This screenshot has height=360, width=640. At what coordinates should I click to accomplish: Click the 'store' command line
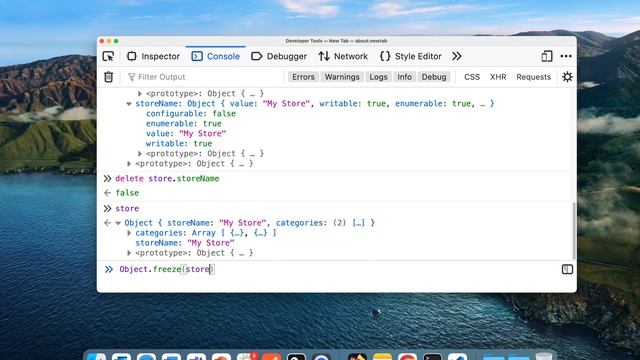click(127, 209)
